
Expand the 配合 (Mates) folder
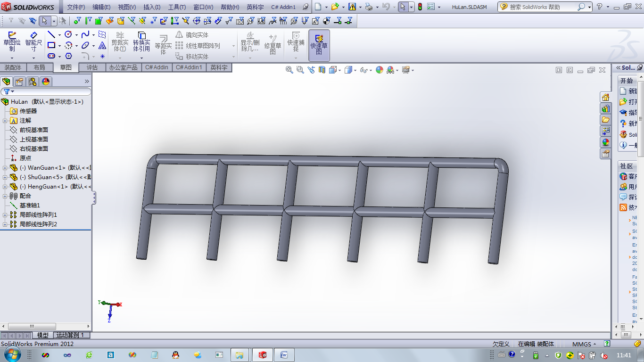pyautogui.click(x=5, y=196)
